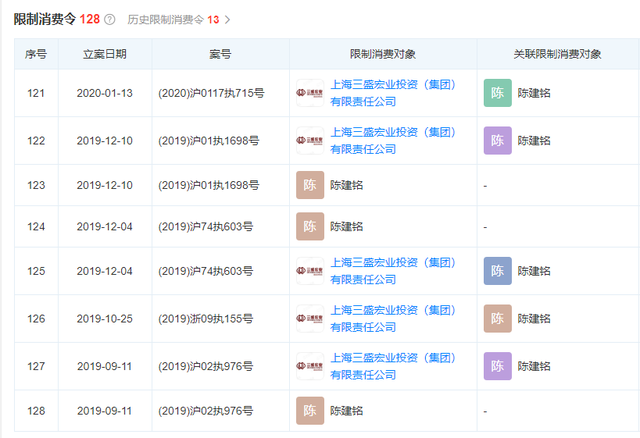Open 上海三盛宏业投资 company link in row 126
This screenshot has height=438, width=640.
click(x=393, y=318)
